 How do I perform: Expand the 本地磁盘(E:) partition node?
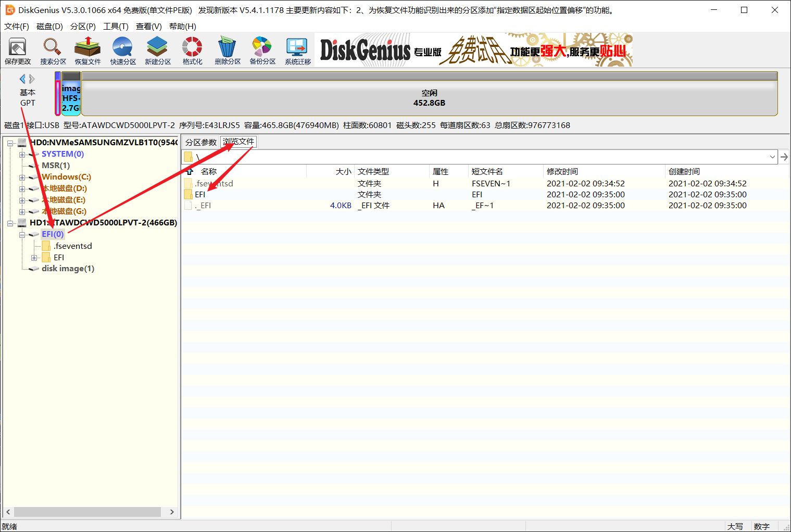22,200
